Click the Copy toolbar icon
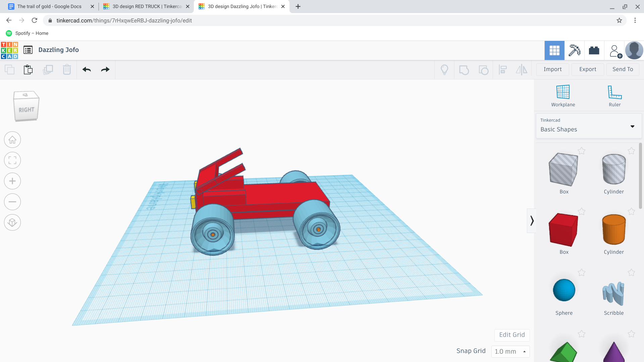 (x=9, y=70)
